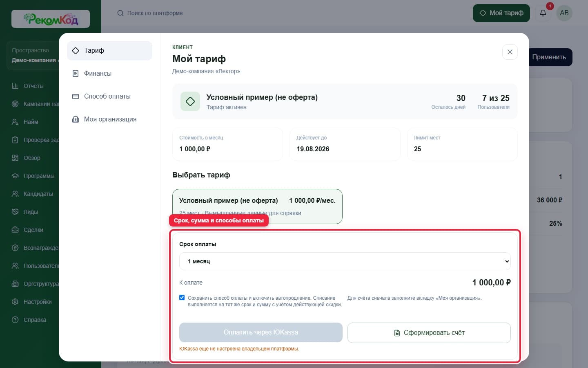Viewport: 588px width, 368px height.
Task: Open the Способ оплаты tab
Action: [x=109, y=96]
